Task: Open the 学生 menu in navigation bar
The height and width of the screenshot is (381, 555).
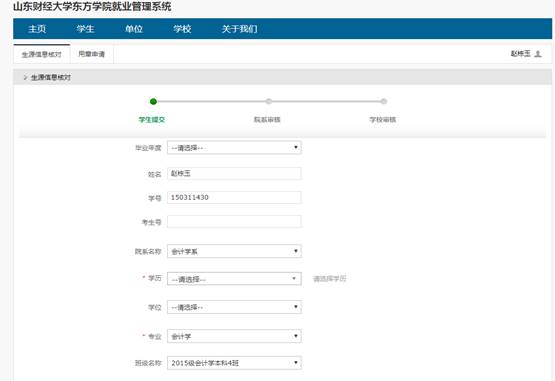Action: point(85,29)
